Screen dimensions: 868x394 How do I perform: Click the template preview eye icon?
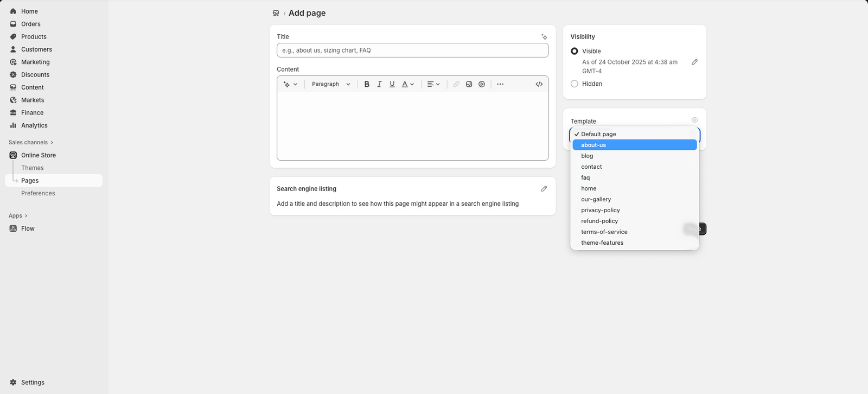[694, 120]
